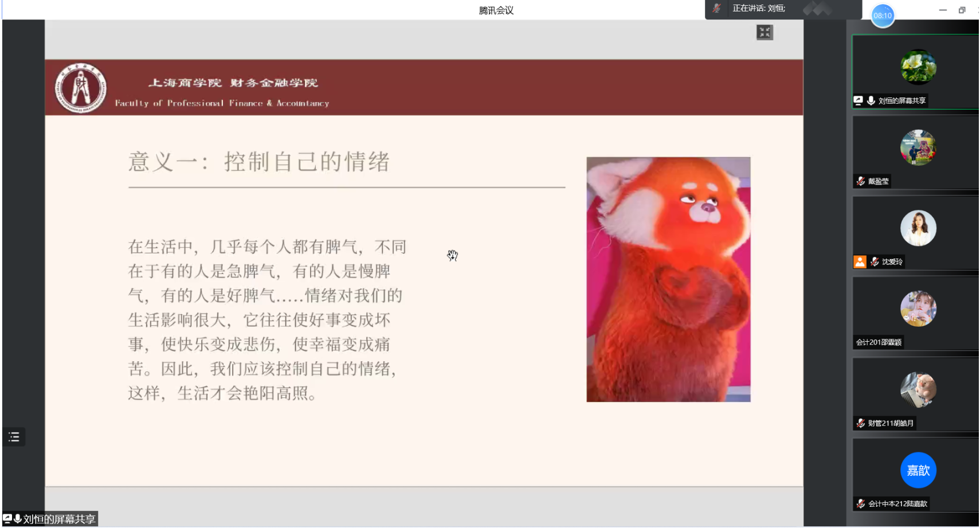The width and height of the screenshot is (980, 528).
Task: Click the screen-share icon on 刘恒's video tile
Action: click(858, 100)
